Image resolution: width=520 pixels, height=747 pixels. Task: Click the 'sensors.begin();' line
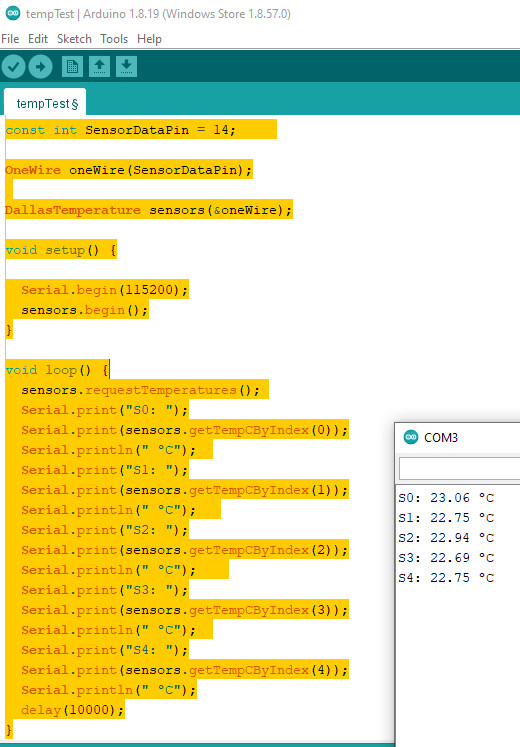(x=85, y=310)
